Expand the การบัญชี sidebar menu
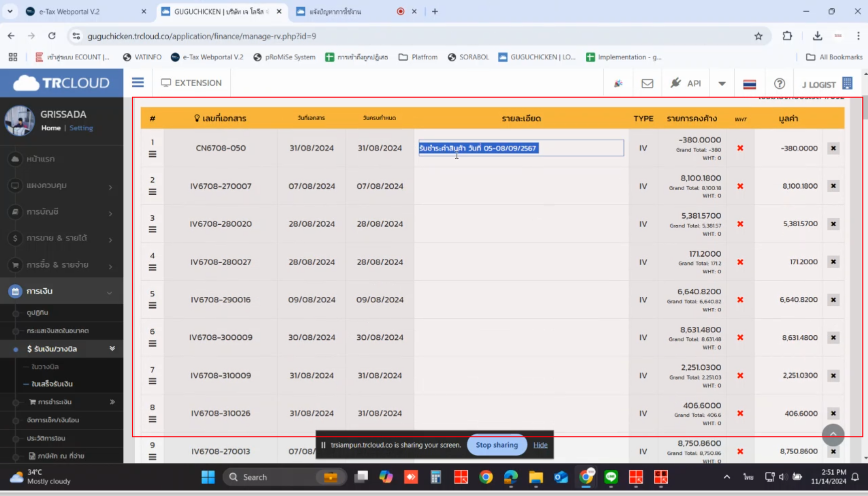The height and width of the screenshot is (496, 868). click(62, 212)
